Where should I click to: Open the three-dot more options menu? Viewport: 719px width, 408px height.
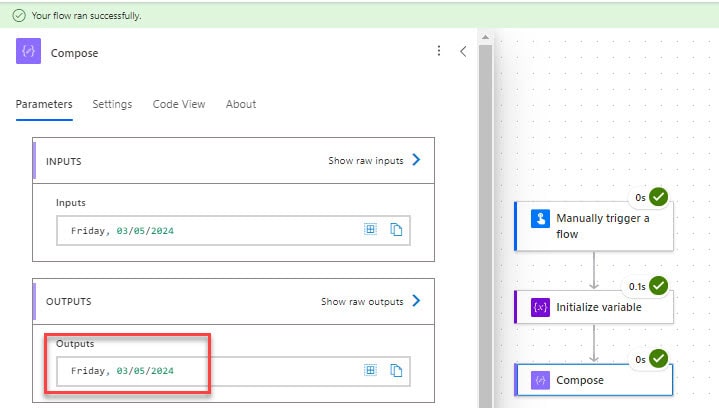point(439,51)
